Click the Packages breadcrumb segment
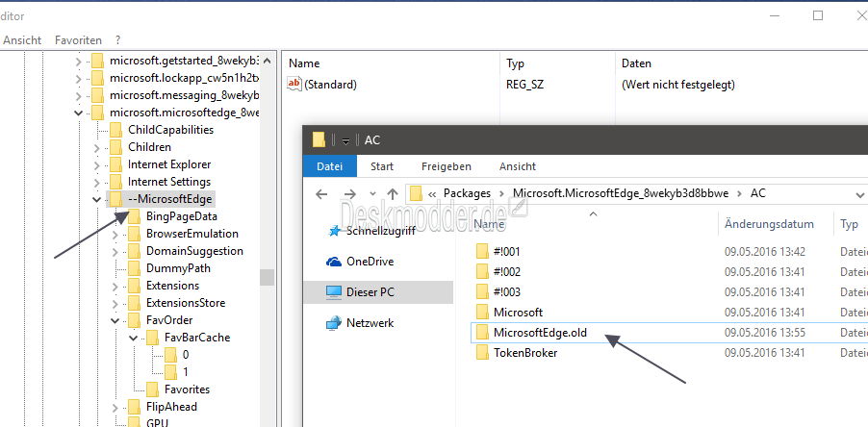This screenshot has height=427, width=868. (468, 193)
